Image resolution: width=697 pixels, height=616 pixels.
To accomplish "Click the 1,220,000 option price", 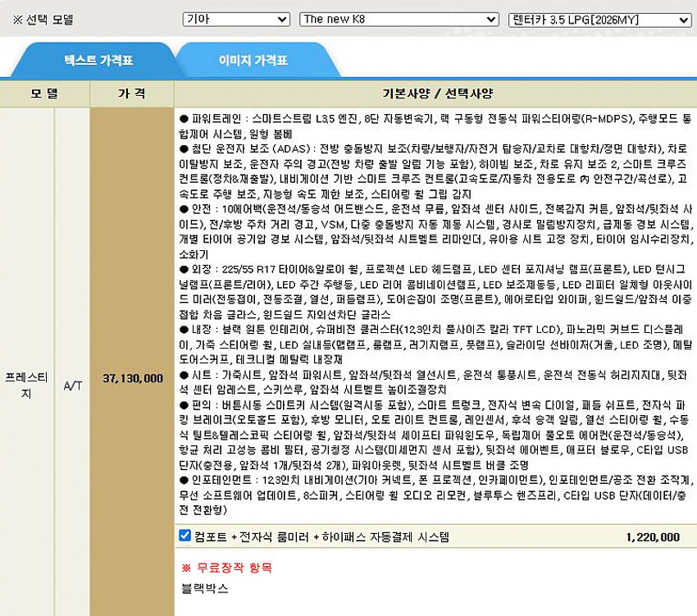I will (652, 537).
